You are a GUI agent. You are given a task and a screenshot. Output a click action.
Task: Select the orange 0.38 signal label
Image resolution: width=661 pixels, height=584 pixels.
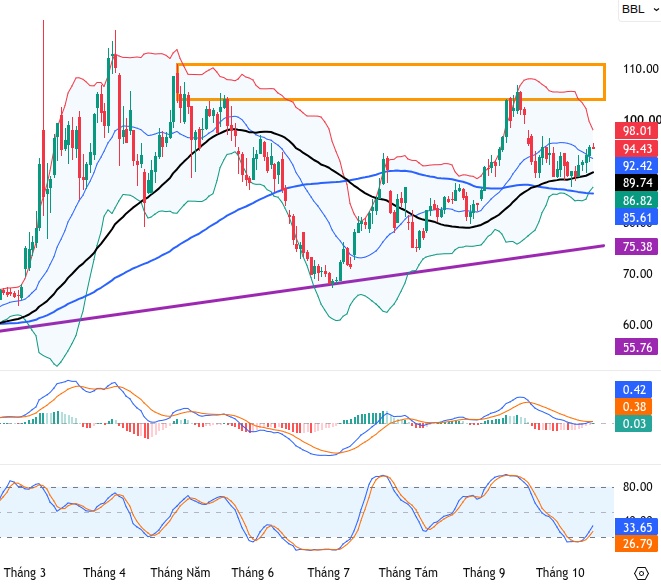(x=634, y=406)
